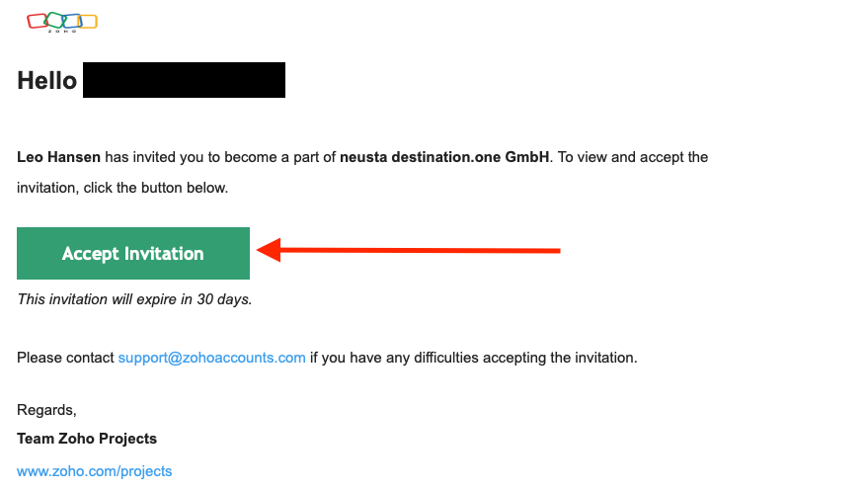Click the green square in Zoho logo
Screen dimensions: 868x490
(54, 20)
